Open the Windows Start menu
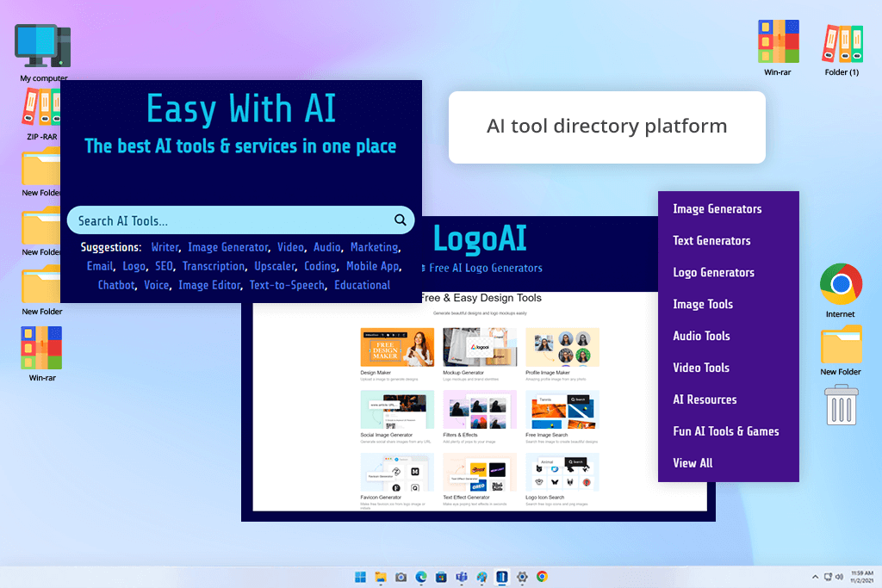This screenshot has width=882, height=588. (x=361, y=577)
